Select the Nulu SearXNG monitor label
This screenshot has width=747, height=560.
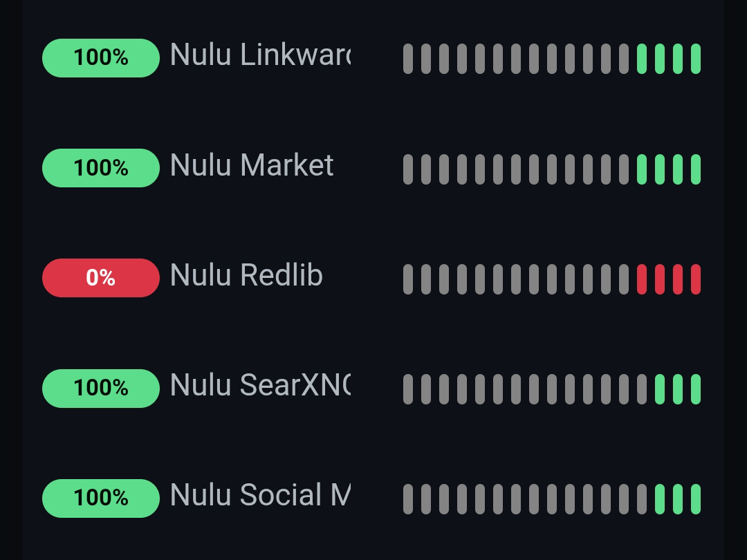tap(260, 386)
